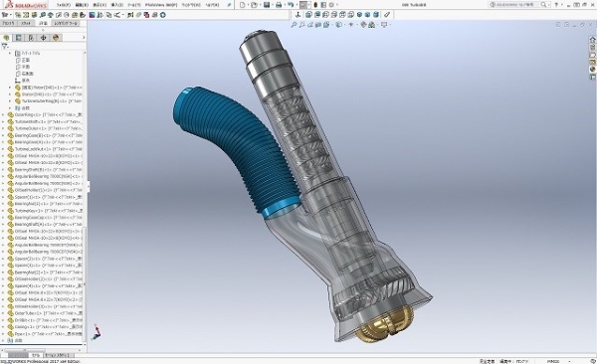The width and height of the screenshot is (597, 364).
Task: Switch to the 評価 CommandManager tab
Action: click(44, 23)
